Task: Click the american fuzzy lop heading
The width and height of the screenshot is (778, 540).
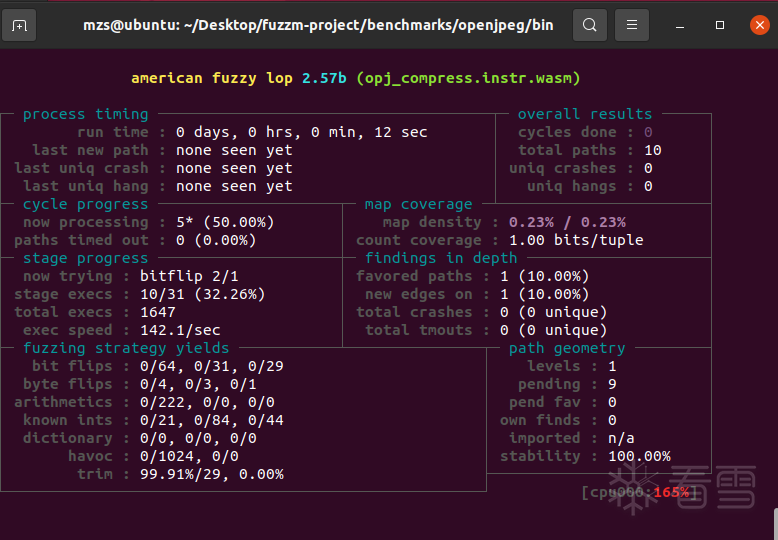Action: 355,78
